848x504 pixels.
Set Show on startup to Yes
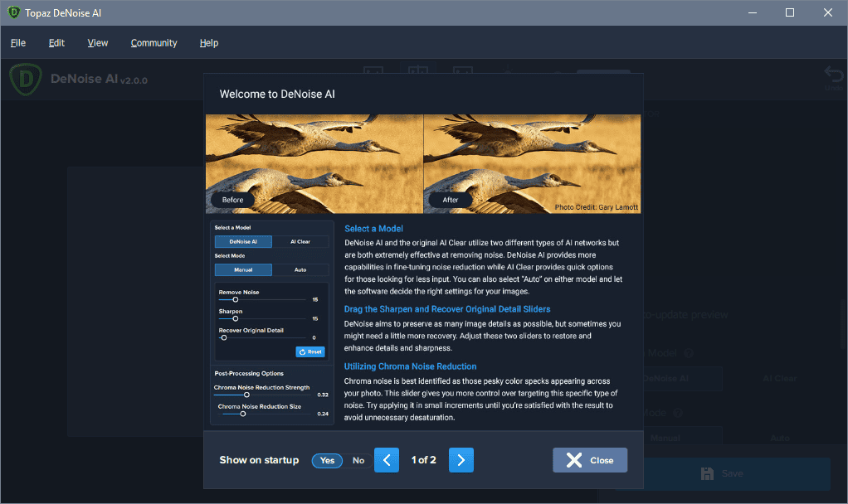pos(327,460)
